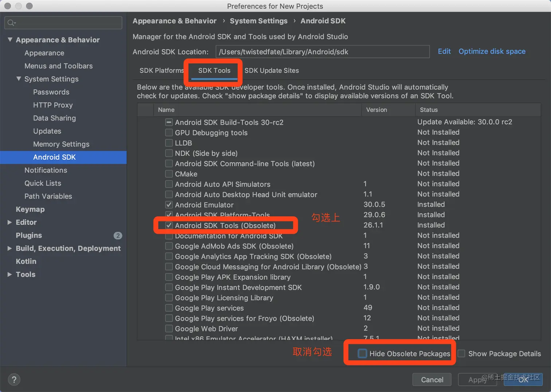The image size is (551, 392).
Task: Check the GPU Debugging tools box
Action: [x=169, y=132]
